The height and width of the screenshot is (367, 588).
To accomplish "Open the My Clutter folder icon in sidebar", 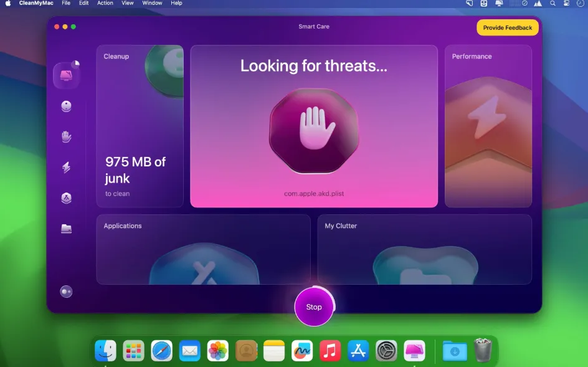I will pyautogui.click(x=67, y=229).
